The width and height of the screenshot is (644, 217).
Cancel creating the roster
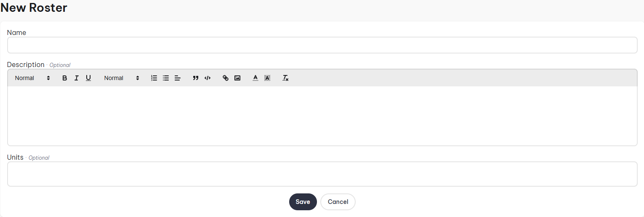pyautogui.click(x=338, y=202)
